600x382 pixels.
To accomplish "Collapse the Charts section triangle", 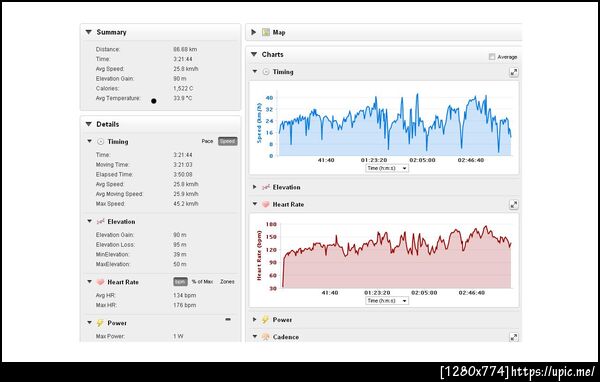I will pos(254,54).
